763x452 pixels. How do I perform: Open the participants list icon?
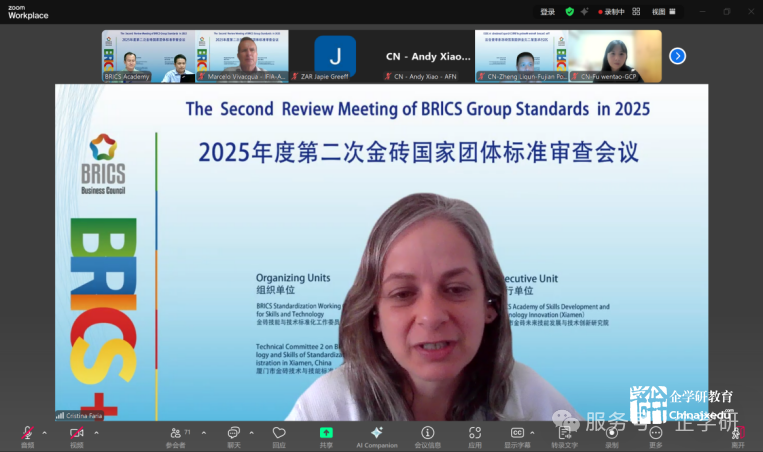(176, 433)
